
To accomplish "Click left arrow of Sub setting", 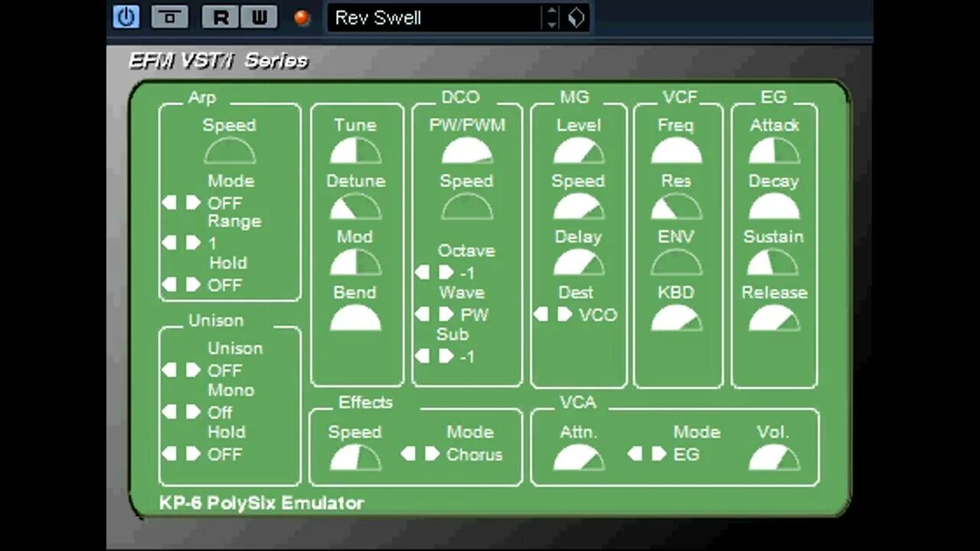I will pos(423,356).
